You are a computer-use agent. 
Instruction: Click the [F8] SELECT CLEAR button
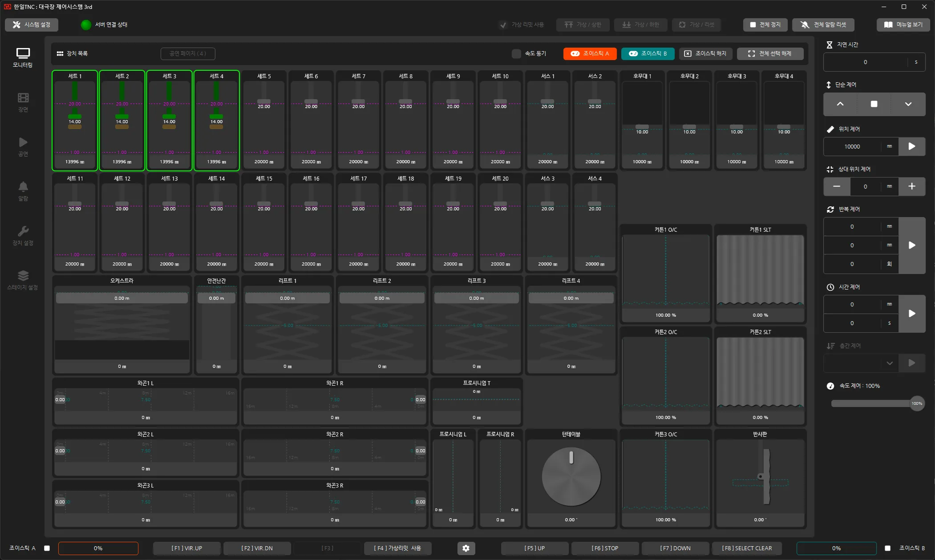point(747,548)
